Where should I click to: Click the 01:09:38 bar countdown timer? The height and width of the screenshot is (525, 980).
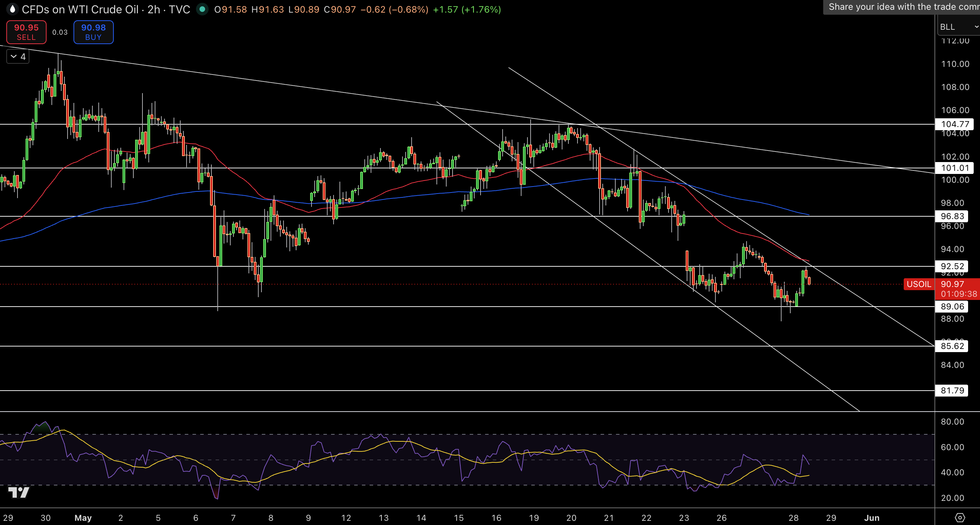pyautogui.click(x=958, y=294)
